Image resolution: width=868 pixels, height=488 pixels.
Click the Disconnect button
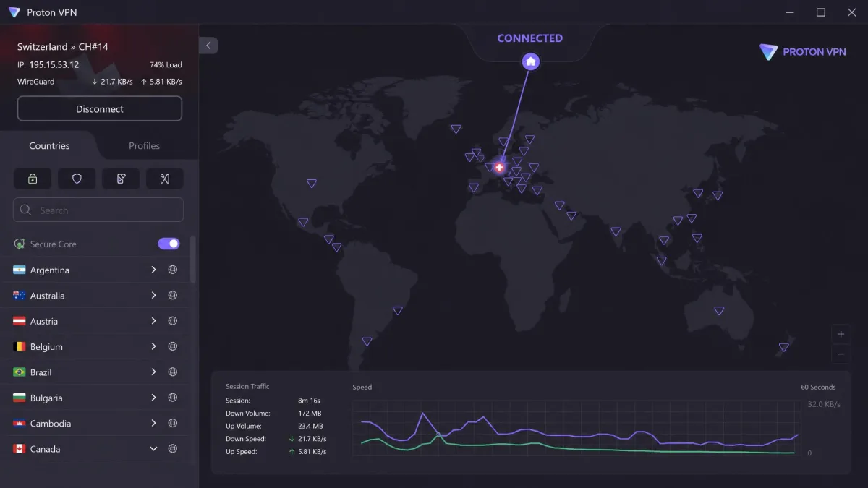click(x=100, y=109)
